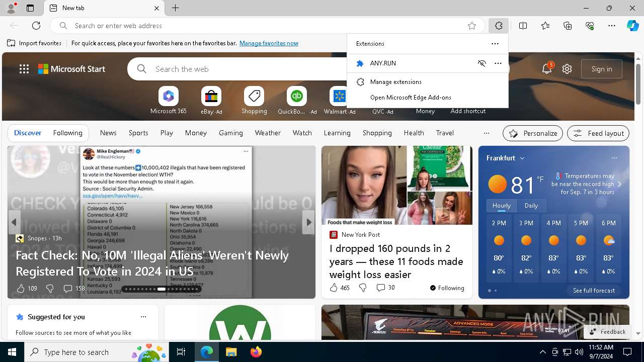Like the Snopes fact check story

pyautogui.click(x=27, y=289)
